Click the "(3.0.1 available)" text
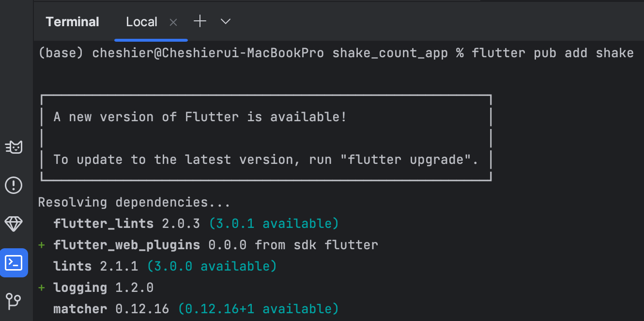The width and height of the screenshot is (644, 321). [x=274, y=224]
